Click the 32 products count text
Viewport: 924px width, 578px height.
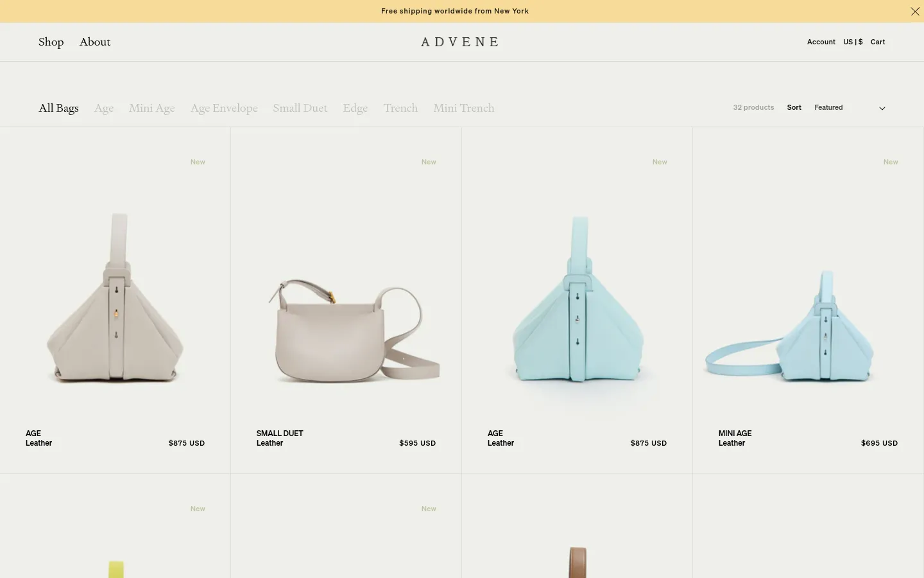coord(753,108)
